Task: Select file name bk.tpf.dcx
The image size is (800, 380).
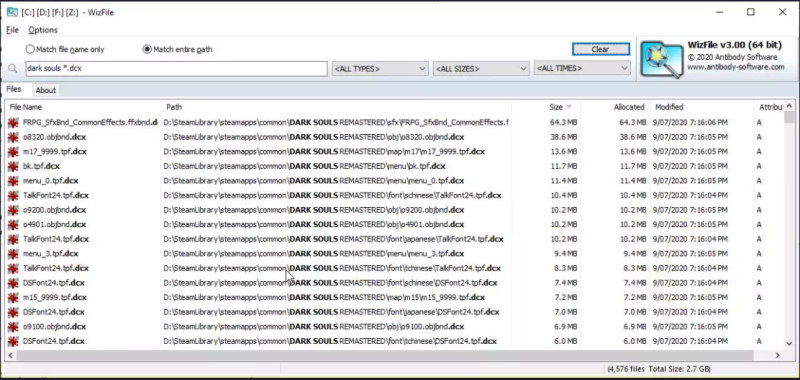Action: click(41, 166)
